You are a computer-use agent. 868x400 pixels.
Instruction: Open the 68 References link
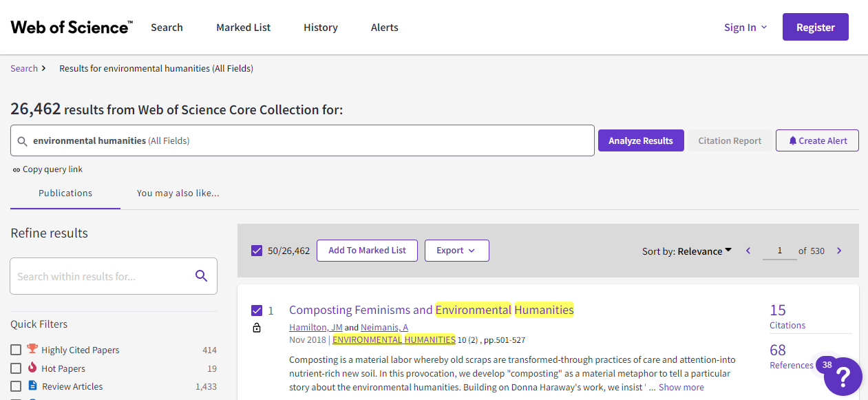coord(792,357)
